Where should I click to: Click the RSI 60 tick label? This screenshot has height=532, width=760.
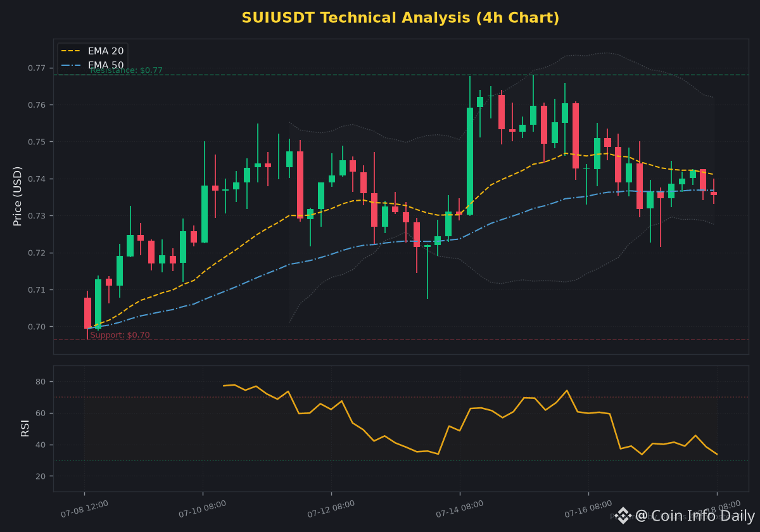(41, 413)
